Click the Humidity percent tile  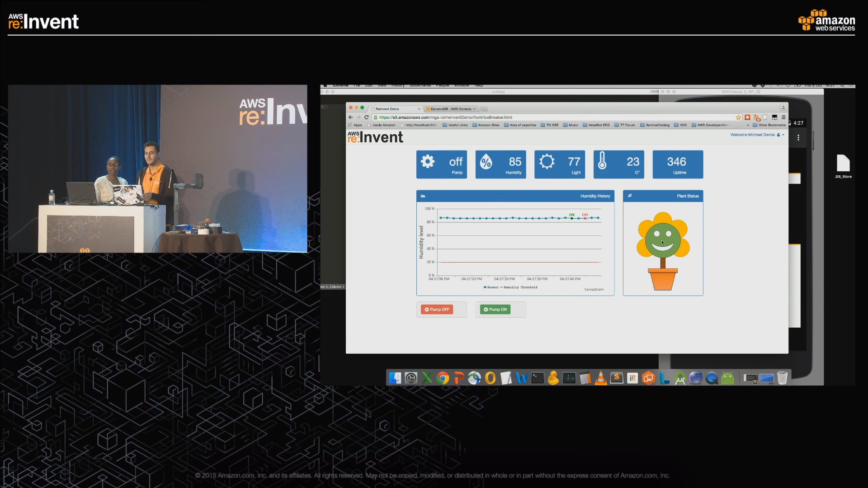click(x=500, y=164)
